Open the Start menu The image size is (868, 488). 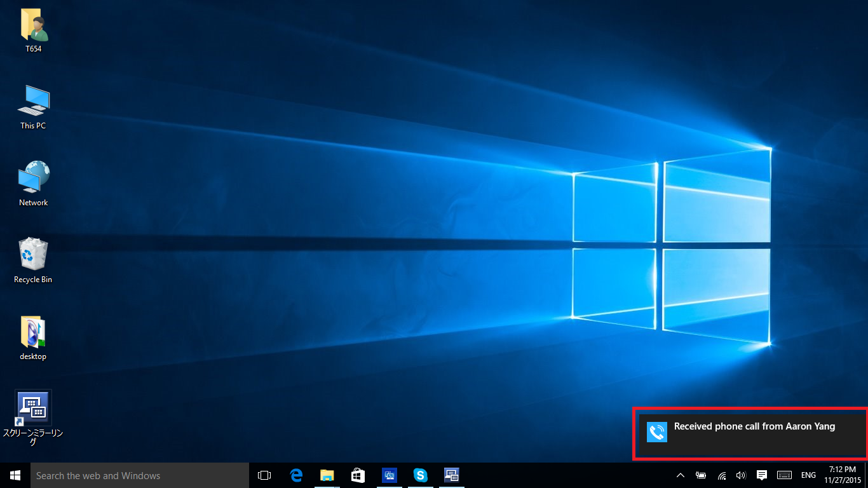15,475
